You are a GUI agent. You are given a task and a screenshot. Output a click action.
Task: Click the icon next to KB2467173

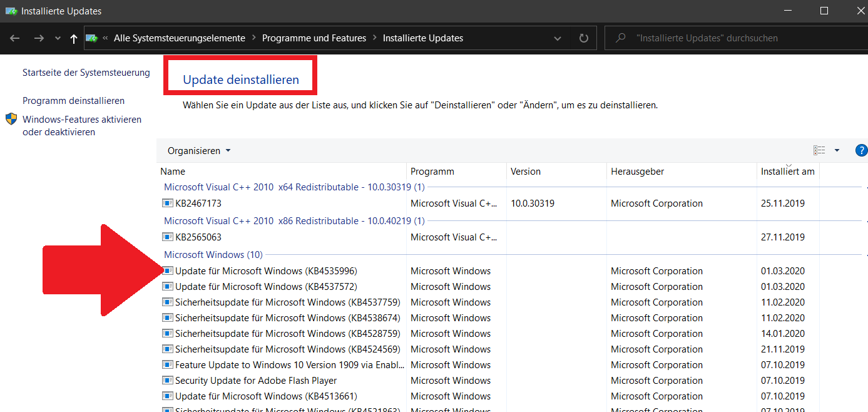167,203
